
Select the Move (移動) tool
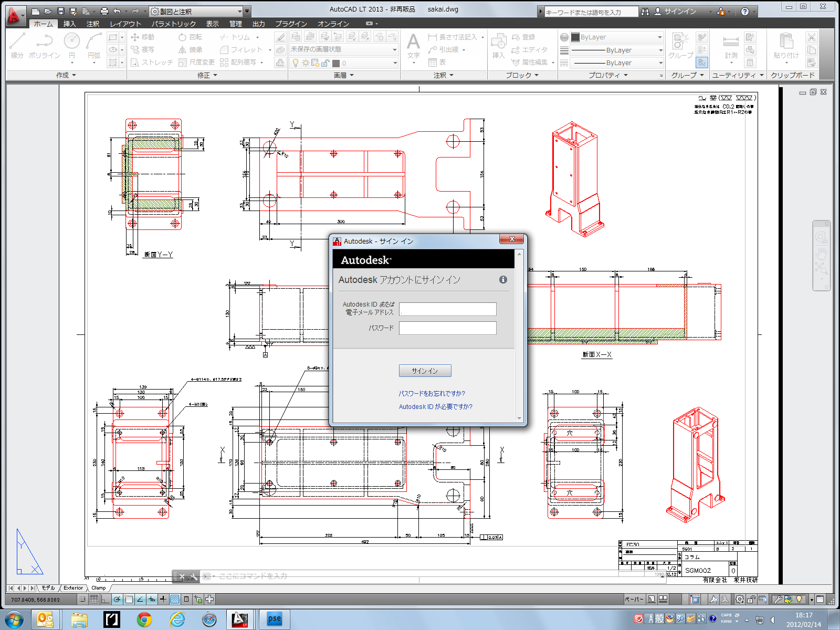(x=142, y=37)
